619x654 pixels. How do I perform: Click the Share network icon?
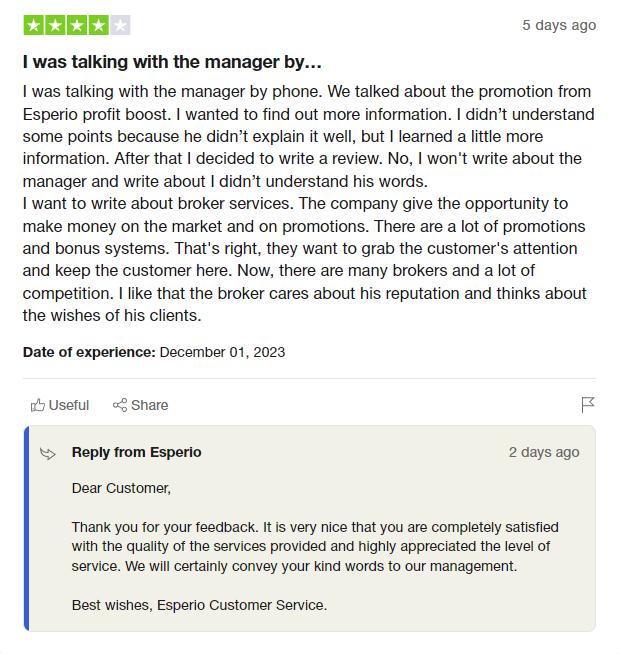click(x=120, y=405)
